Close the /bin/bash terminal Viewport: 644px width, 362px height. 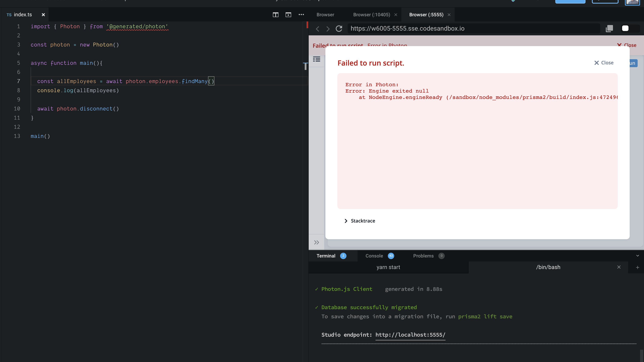pos(619,267)
